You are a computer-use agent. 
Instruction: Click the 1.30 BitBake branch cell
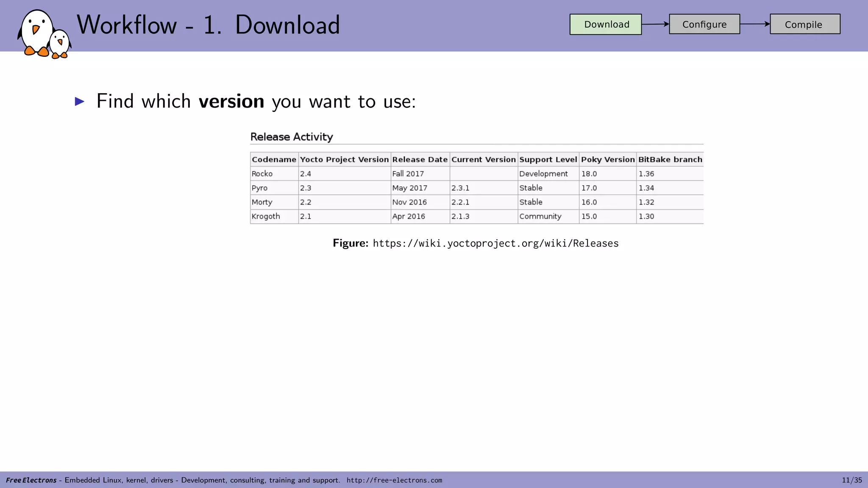click(670, 216)
